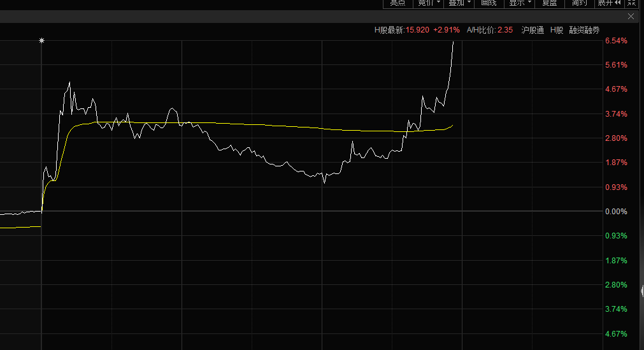This screenshot has width=644, height=350.
Task: Click the star marker at chart open
Action: pos(42,41)
